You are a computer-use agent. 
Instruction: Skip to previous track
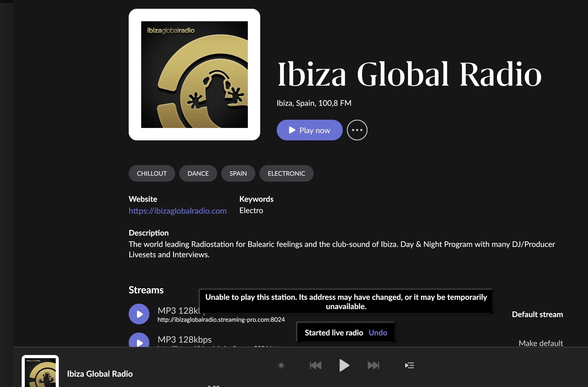pyautogui.click(x=315, y=365)
